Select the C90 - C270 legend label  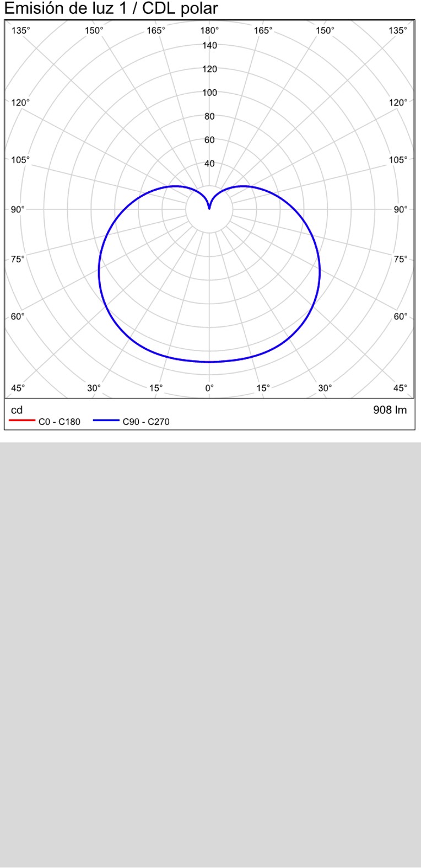pos(146,422)
